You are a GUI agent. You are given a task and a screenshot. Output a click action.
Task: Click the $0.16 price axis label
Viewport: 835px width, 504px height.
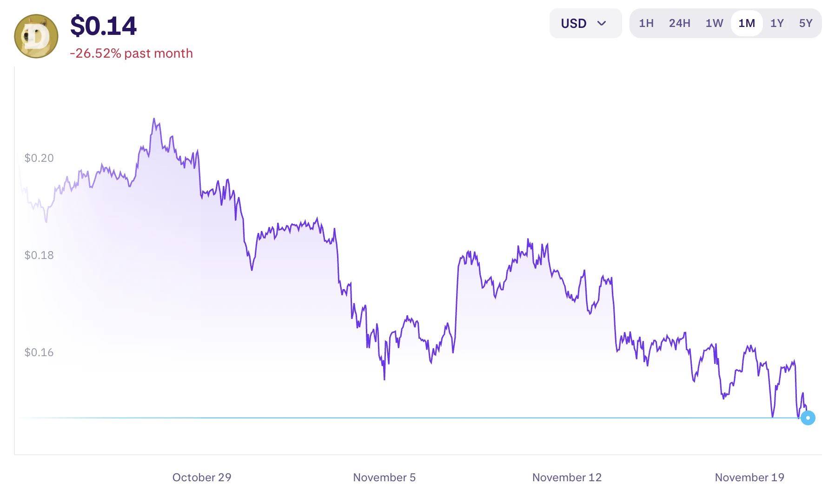tap(39, 352)
